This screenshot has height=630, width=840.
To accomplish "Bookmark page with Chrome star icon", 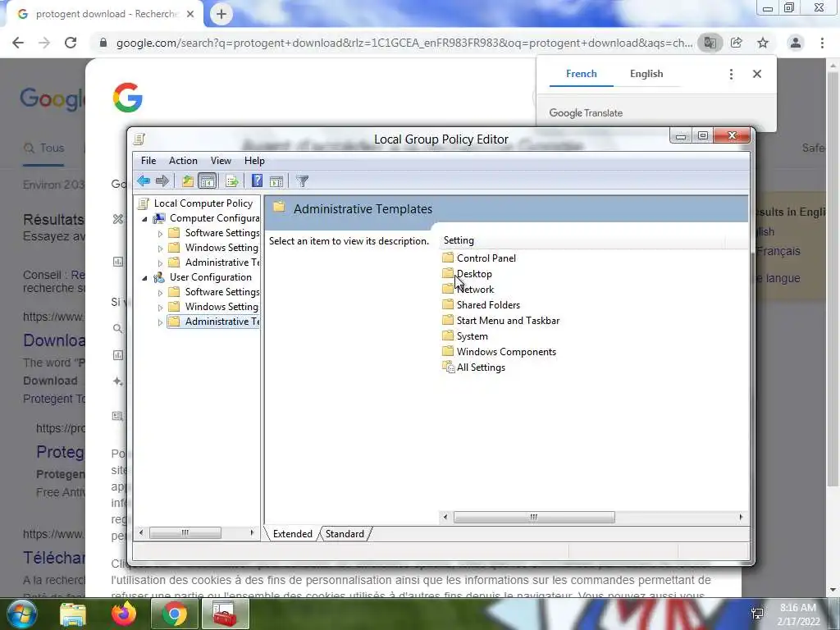I will click(x=763, y=43).
